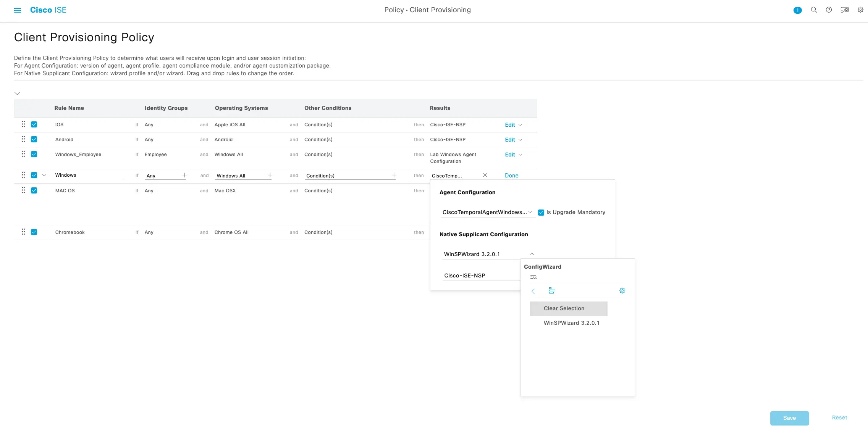Open the Cisco-ISE-NSP wizard profile field
Viewport: 868px width, 432px height.
[x=481, y=276]
